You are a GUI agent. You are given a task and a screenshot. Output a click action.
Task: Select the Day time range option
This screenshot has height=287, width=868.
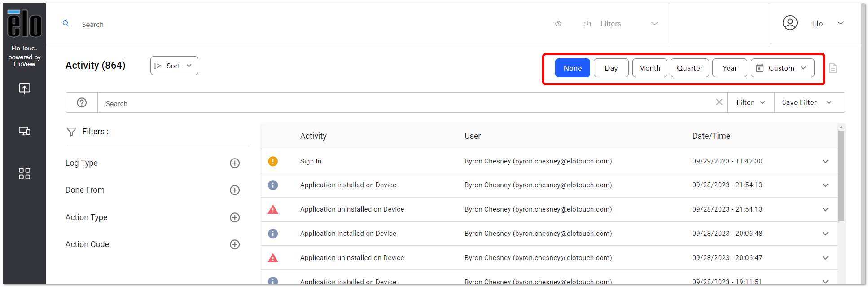click(611, 68)
